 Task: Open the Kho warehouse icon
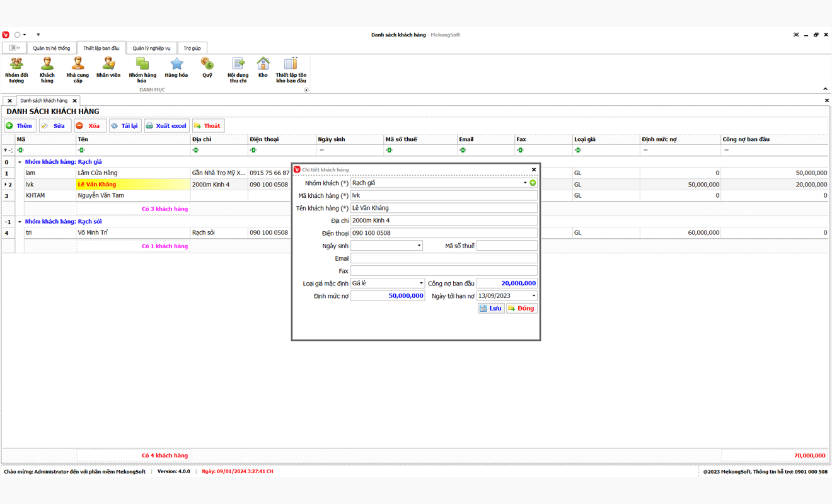tap(263, 68)
